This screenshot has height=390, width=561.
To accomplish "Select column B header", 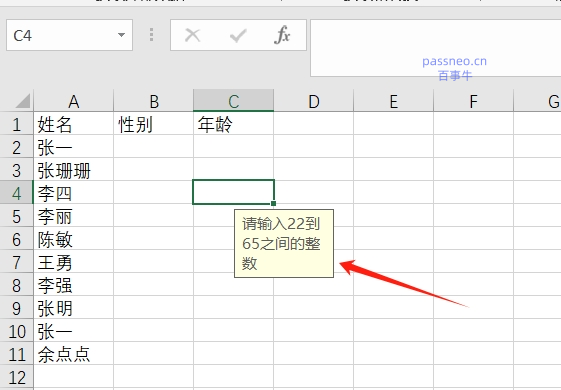I will pos(153,101).
